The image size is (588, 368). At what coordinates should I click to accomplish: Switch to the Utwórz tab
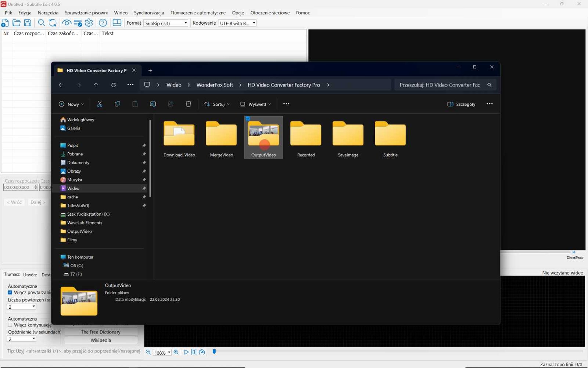click(30, 275)
